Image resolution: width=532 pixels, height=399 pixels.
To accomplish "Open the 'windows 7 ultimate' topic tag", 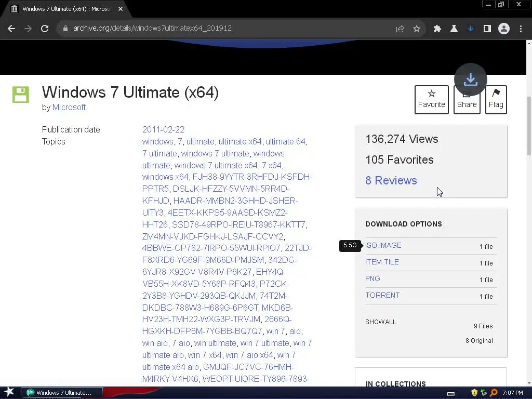I will tap(215, 153).
